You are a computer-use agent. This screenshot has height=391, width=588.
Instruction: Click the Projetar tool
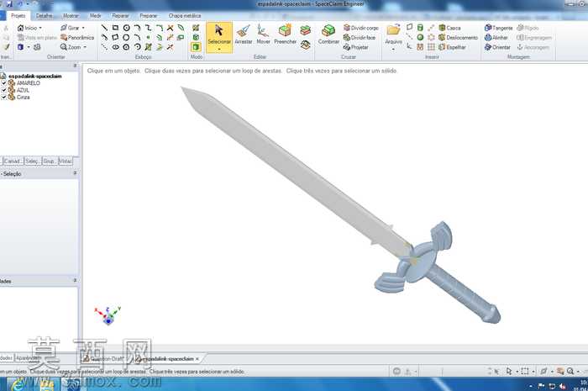pyautogui.click(x=356, y=47)
